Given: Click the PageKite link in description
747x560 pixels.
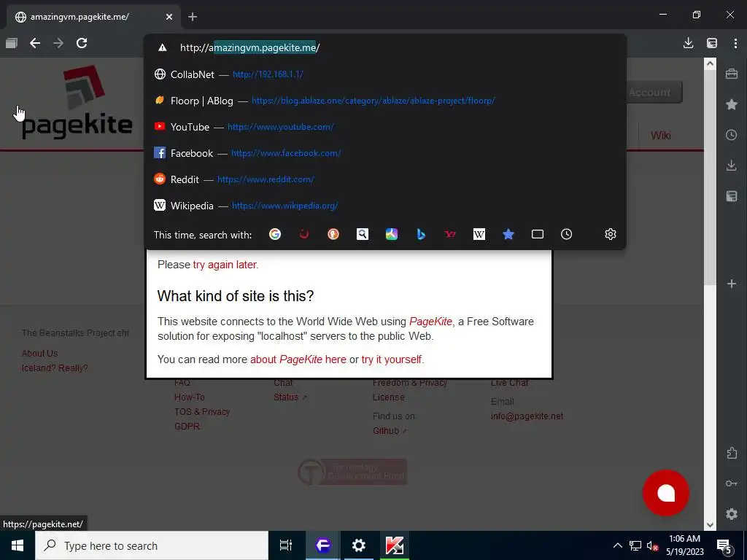Looking at the screenshot, I should (430, 322).
